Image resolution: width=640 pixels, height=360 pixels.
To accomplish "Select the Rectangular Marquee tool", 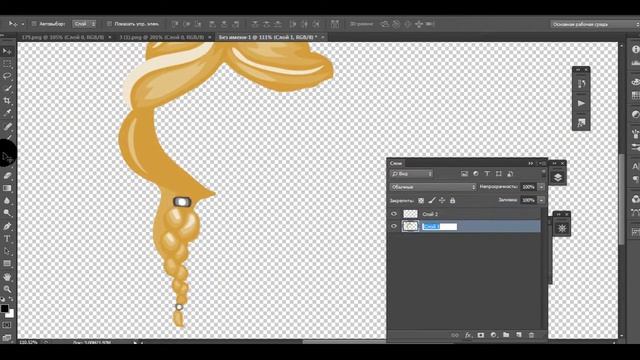I will (x=7, y=64).
